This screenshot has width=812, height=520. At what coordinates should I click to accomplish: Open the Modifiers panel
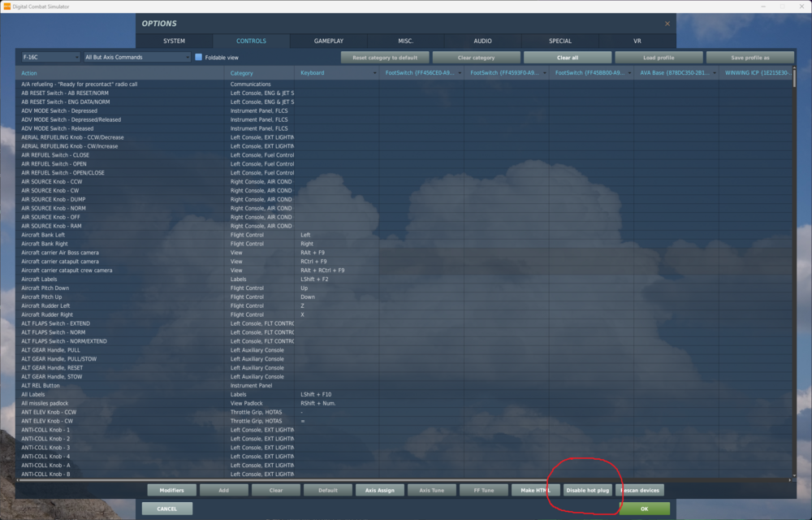(172, 490)
